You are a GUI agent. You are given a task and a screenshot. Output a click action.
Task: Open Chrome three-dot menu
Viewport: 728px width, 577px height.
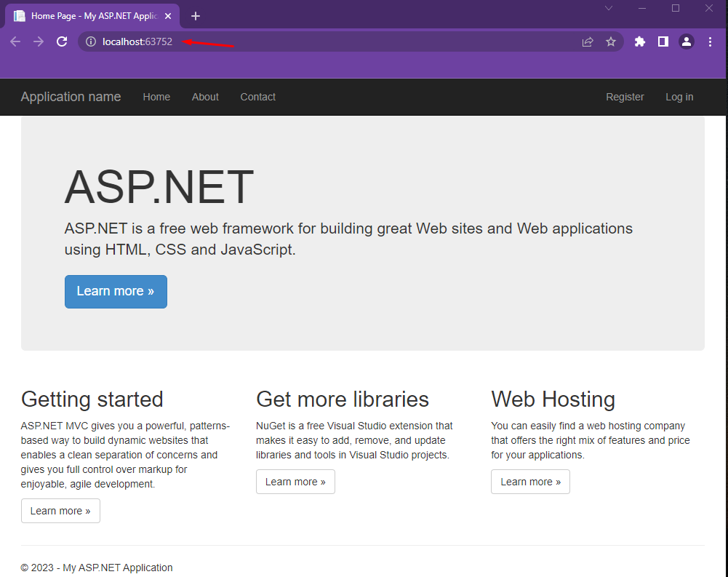click(710, 41)
